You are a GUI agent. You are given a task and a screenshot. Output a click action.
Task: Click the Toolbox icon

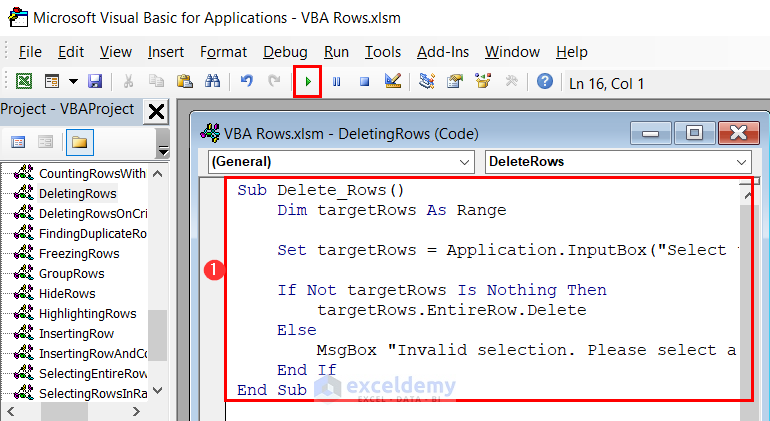[x=511, y=81]
